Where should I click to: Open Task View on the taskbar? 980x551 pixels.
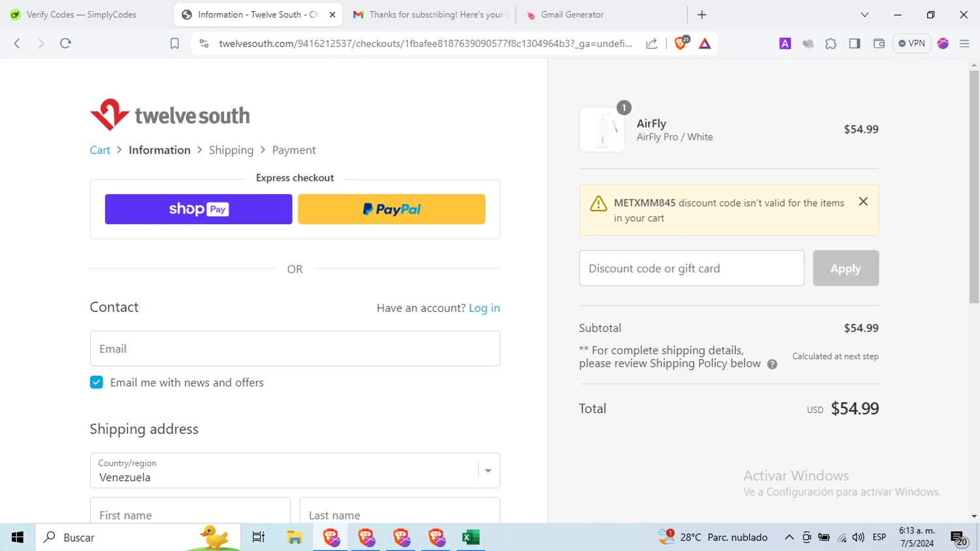[258, 537]
